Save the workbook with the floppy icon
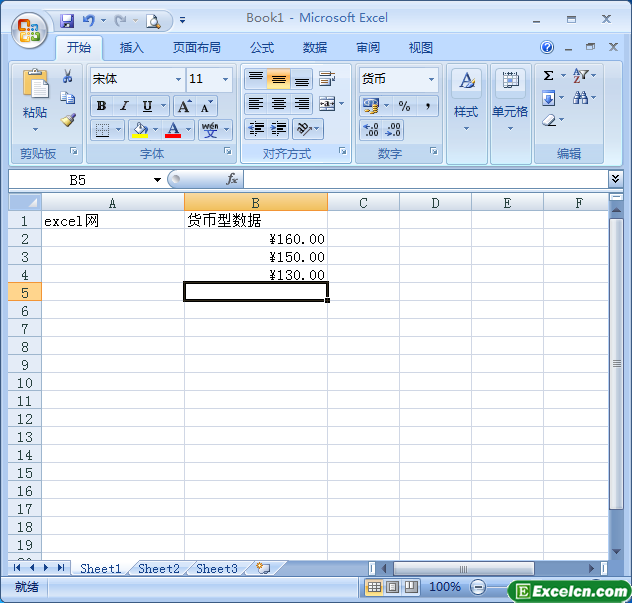This screenshot has height=603, width=632. click(67, 20)
